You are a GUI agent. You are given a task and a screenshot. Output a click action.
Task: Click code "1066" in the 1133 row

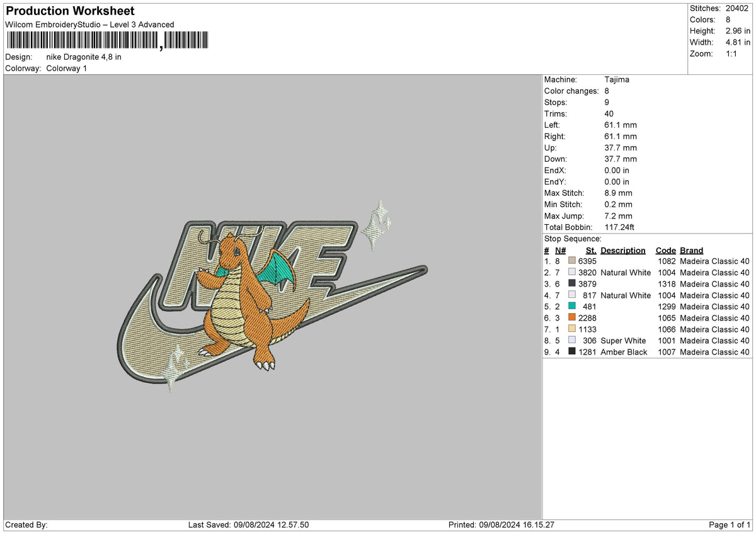tap(667, 329)
